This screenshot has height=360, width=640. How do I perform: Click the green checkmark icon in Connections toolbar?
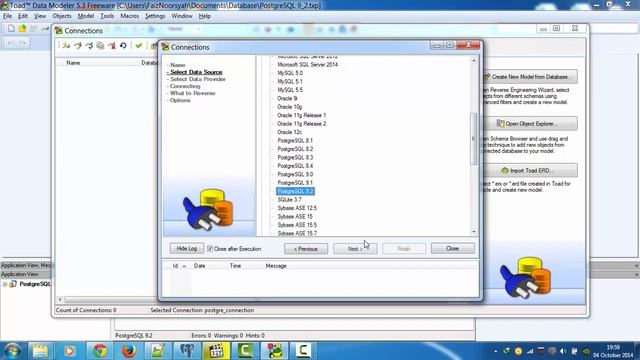point(139,46)
